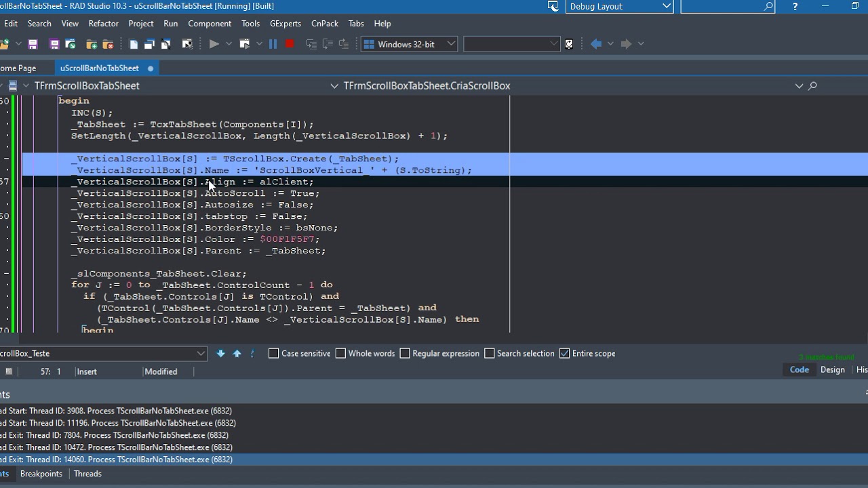The width and height of the screenshot is (868, 488).
Task: Open the CnPack menu
Action: pyautogui.click(x=325, y=24)
